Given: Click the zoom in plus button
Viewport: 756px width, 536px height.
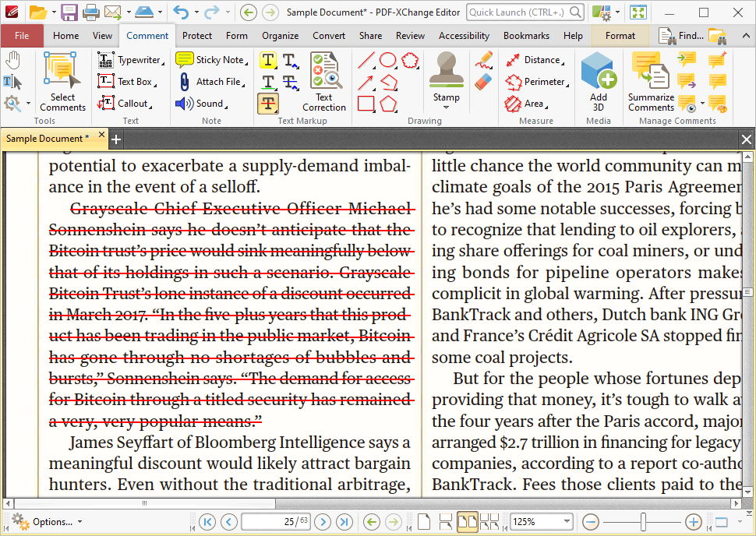Looking at the screenshot, I should [694, 521].
